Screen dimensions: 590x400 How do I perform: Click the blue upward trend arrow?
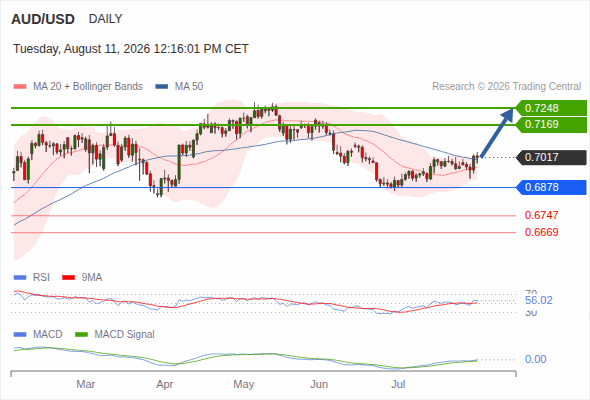click(497, 132)
